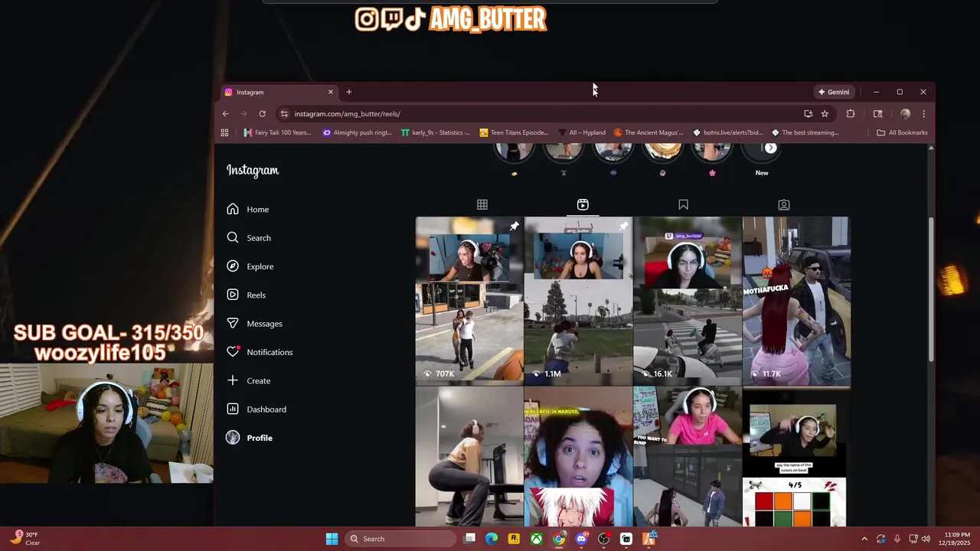Open the Explore page

pyautogui.click(x=250, y=266)
